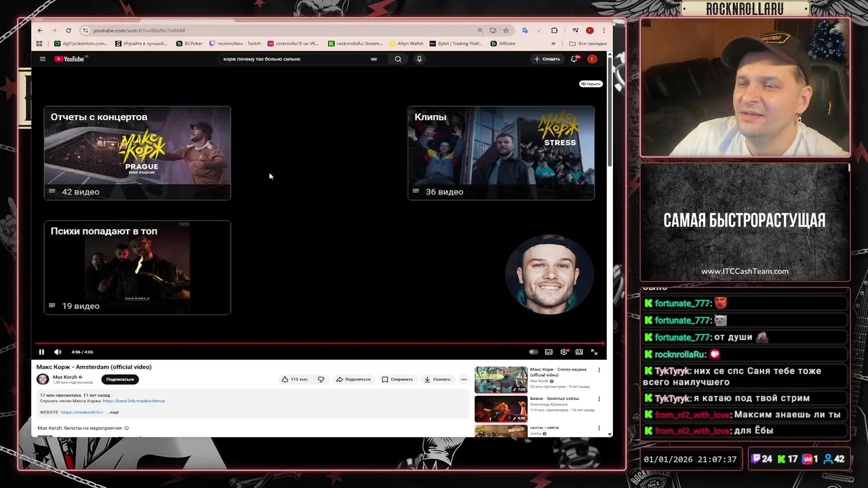Open Chrome three-dot menu
The width and height of the screenshot is (868, 488).
click(604, 30)
